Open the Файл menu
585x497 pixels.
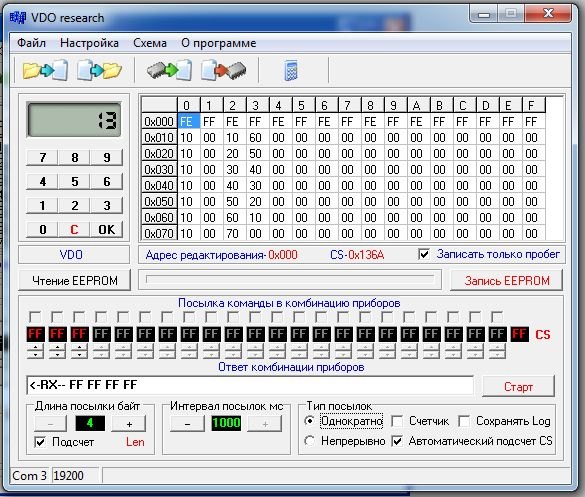click(x=31, y=43)
